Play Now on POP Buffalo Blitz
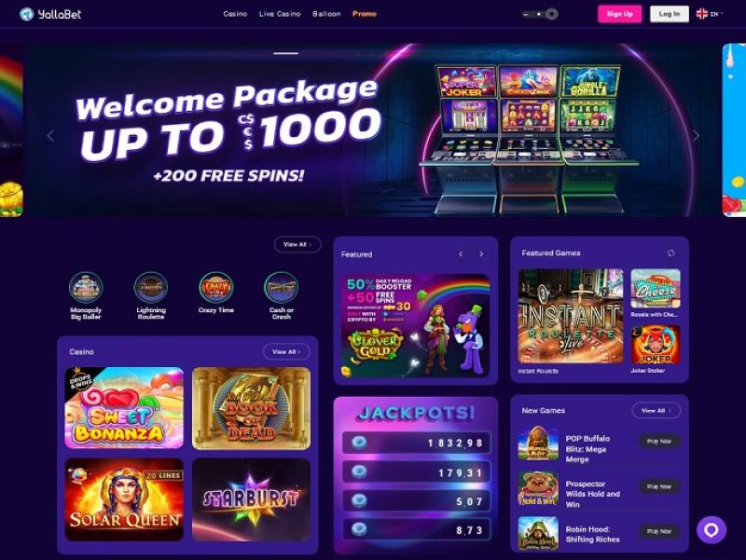The width and height of the screenshot is (746, 560). coord(659,441)
